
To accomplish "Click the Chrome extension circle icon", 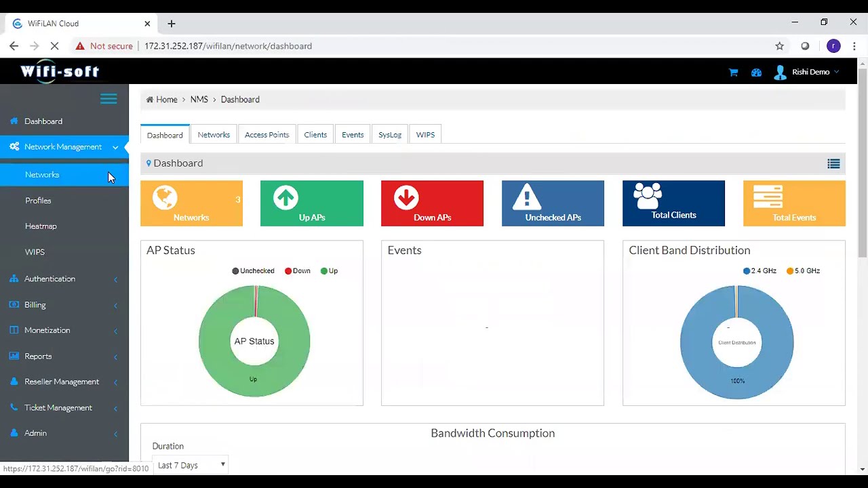I will coord(805,46).
